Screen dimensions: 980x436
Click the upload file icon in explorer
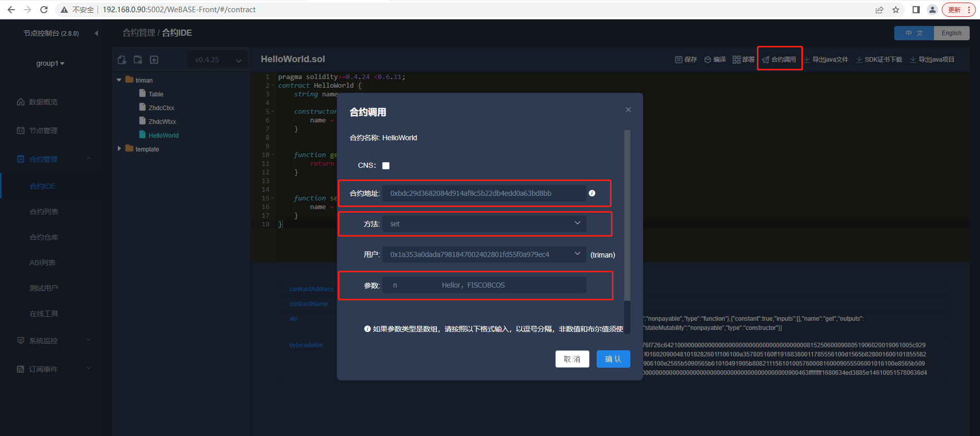click(x=154, y=60)
